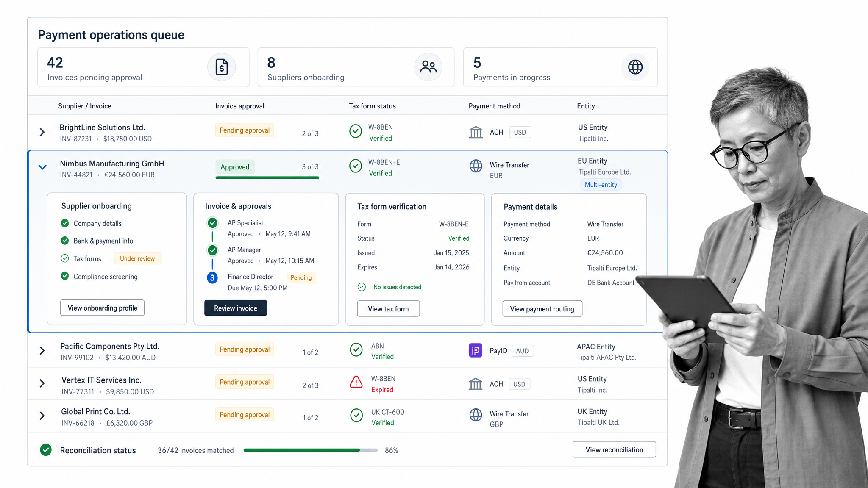Click the Tax form status column header
Screen dimensions: 868x488
point(372,106)
